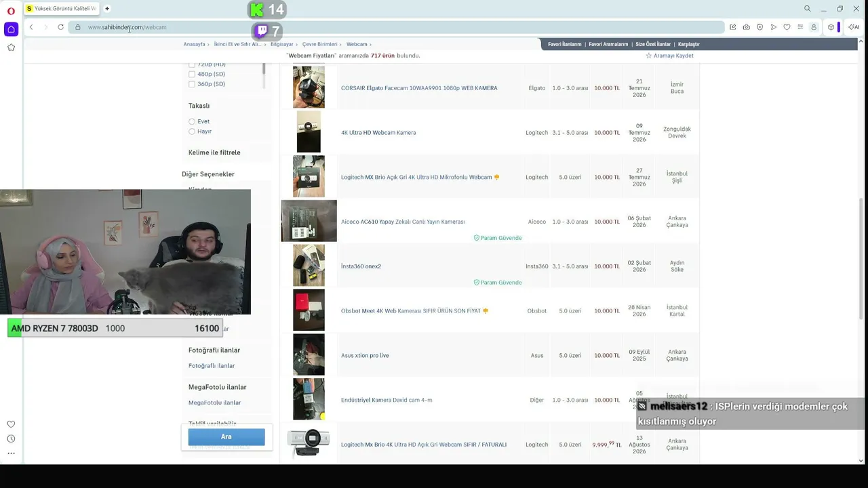Open Favori Aramalarım menu
This screenshot has width=868, height=488.
[608, 44]
